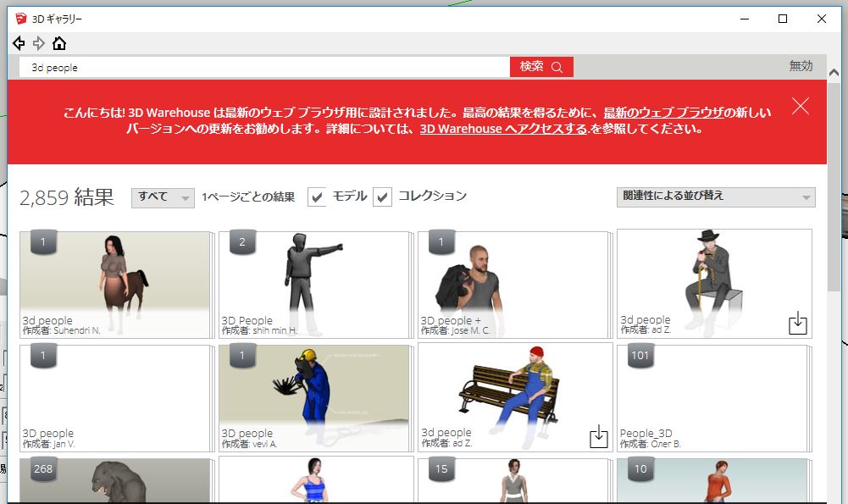Image resolution: width=848 pixels, height=504 pixels.
Task: Click the 3D people + title text
Action: pyautogui.click(x=451, y=320)
